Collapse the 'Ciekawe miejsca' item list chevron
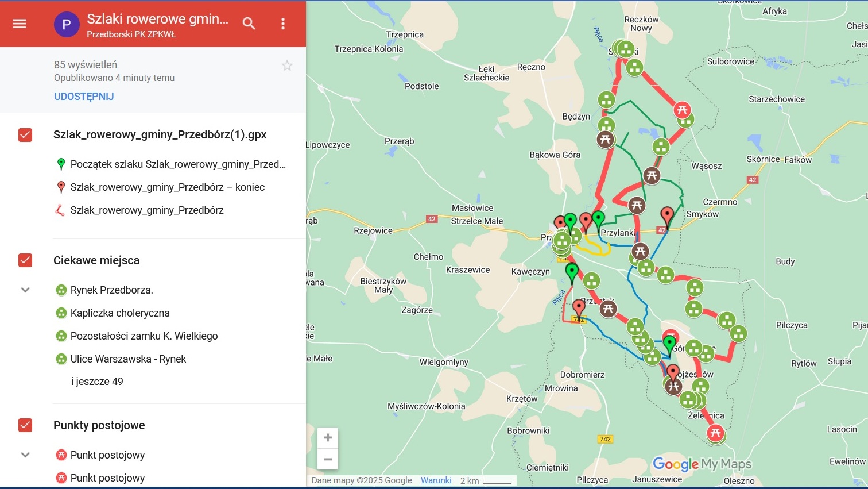This screenshot has height=489, width=868. coord(25,290)
